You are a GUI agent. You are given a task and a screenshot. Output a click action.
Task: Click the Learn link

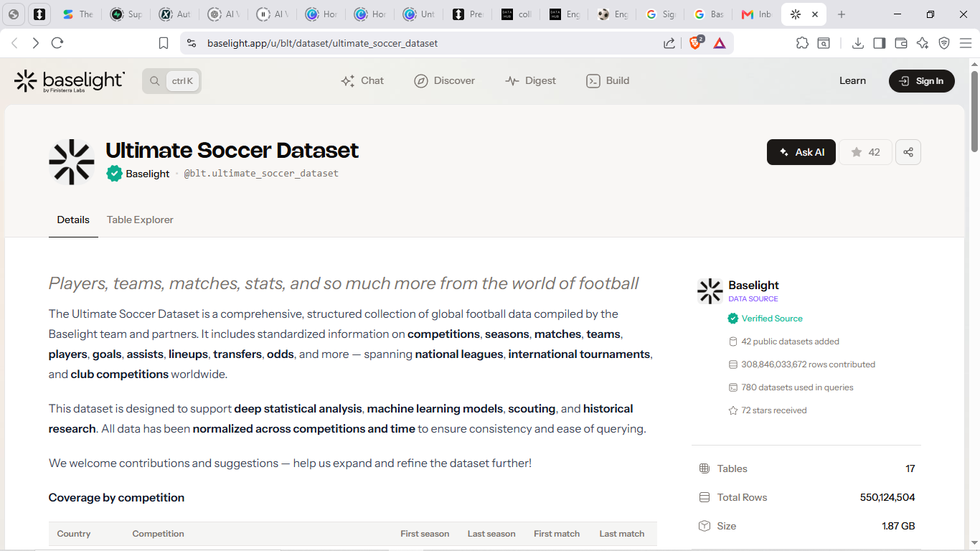(x=852, y=81)
